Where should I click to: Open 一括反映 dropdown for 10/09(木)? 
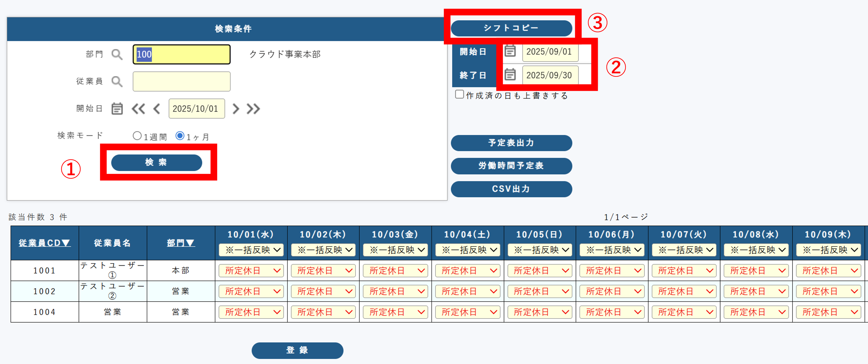pos(828,250)
